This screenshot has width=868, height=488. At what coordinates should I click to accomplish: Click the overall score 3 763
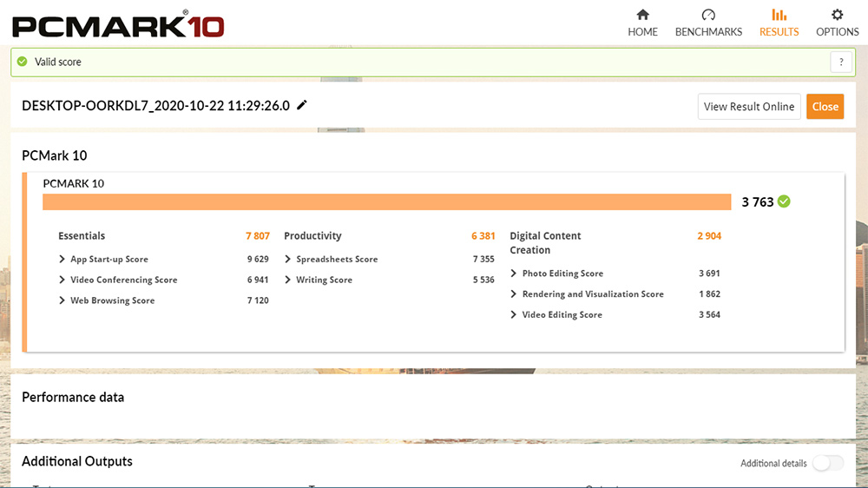click(757, 202)
